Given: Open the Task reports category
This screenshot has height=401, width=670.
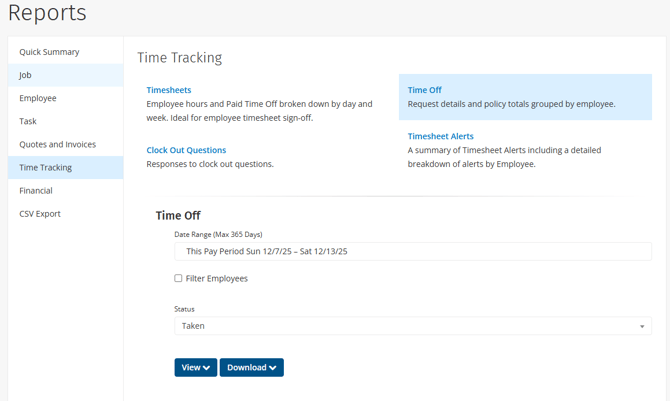Looking at the screenshot, I should pyautogui.click(x=28, y=121).
